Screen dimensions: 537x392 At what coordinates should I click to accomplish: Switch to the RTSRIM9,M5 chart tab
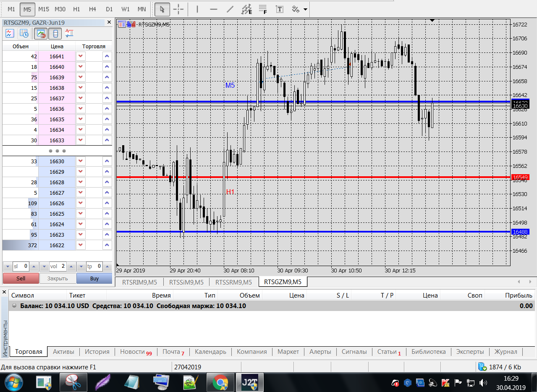[139, 282]
